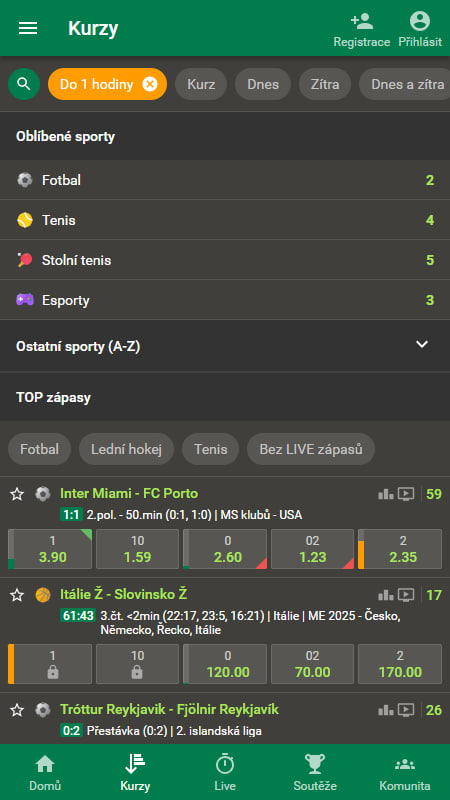Expand Ostatní sporty (A-Z) section
450x800 pixels.
pyautogui.click(x=225, y=346)
